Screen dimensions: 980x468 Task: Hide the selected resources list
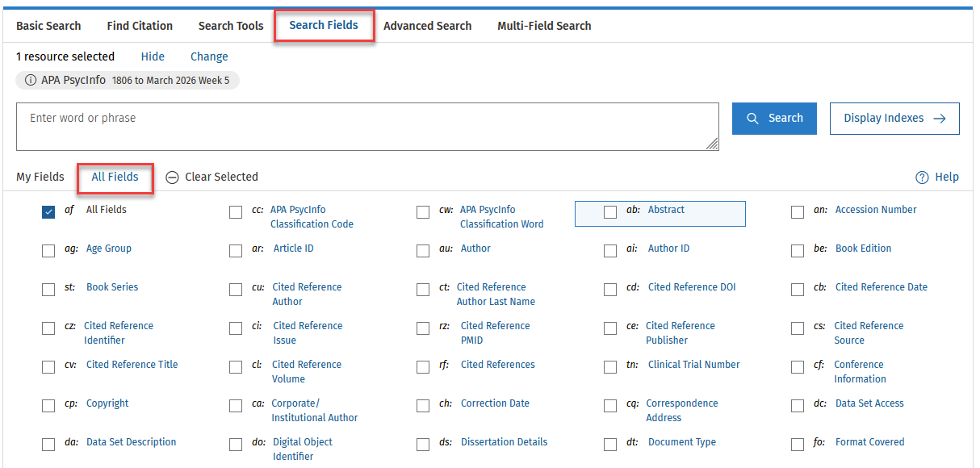pos(153,56)
